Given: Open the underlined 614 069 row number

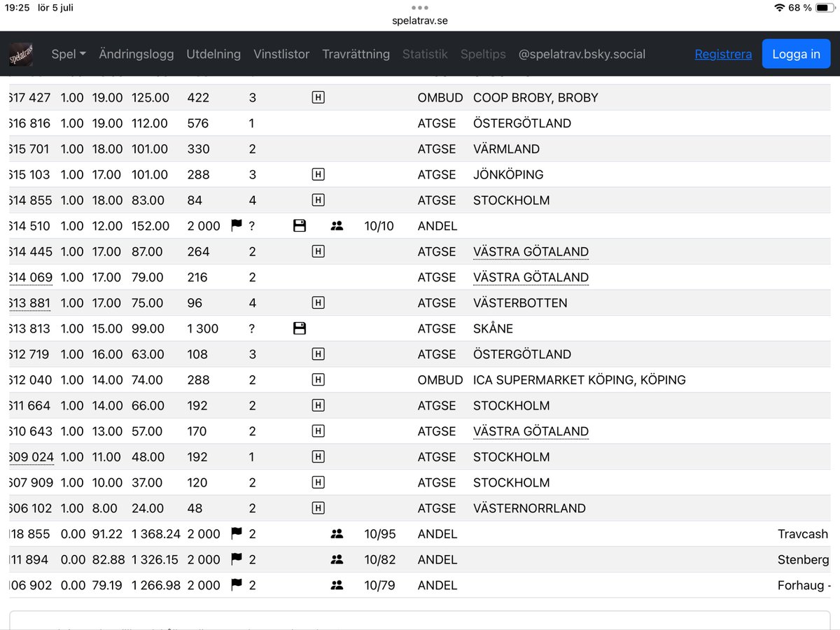Looking at the screenshot, I should click(31, 278).
